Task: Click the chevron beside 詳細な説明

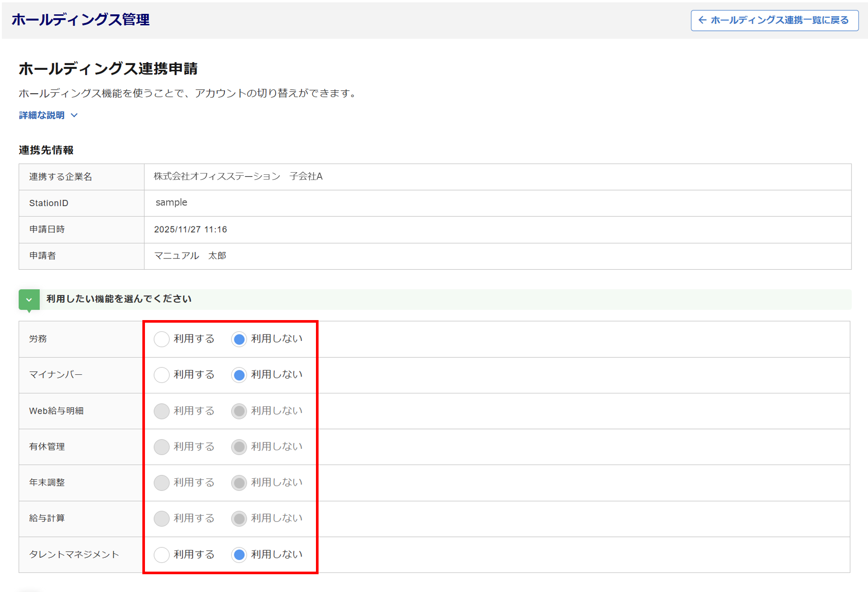Action: pos(74,115)
